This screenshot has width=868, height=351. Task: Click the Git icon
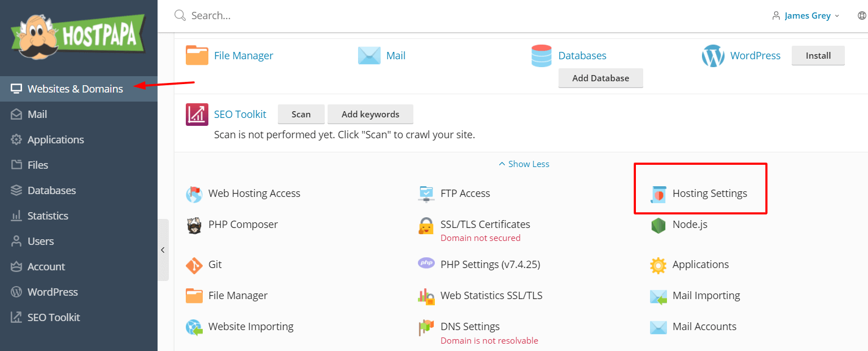coord(194,265)
